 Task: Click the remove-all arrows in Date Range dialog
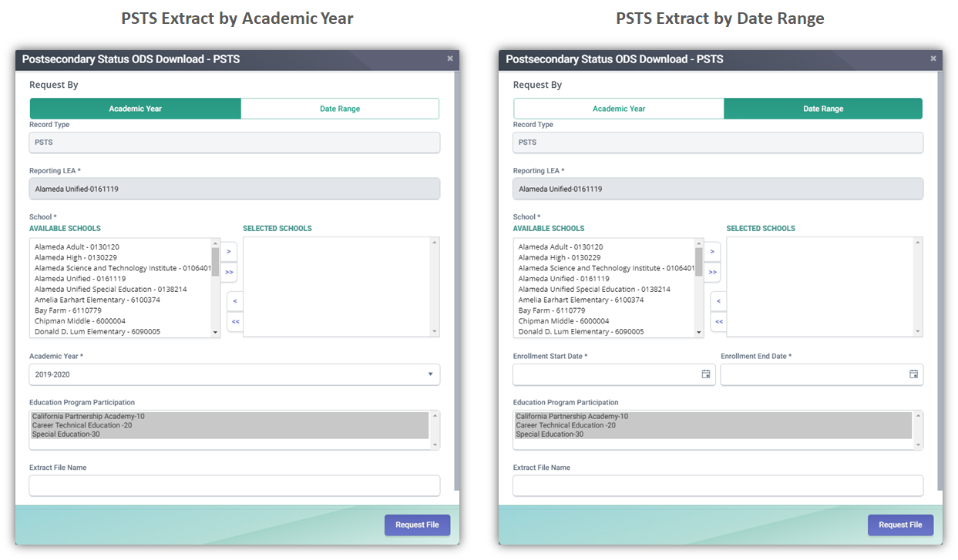(718, 321)
